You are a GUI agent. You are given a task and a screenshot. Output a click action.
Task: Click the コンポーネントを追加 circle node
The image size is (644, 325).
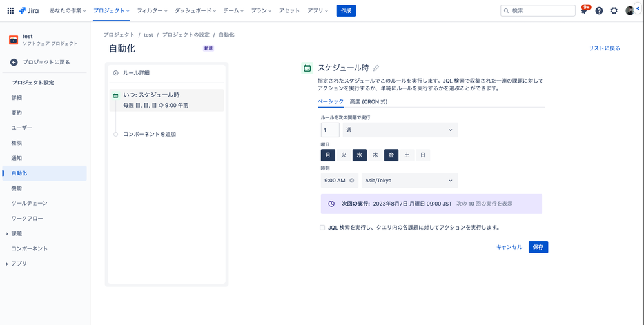[115, 134]
